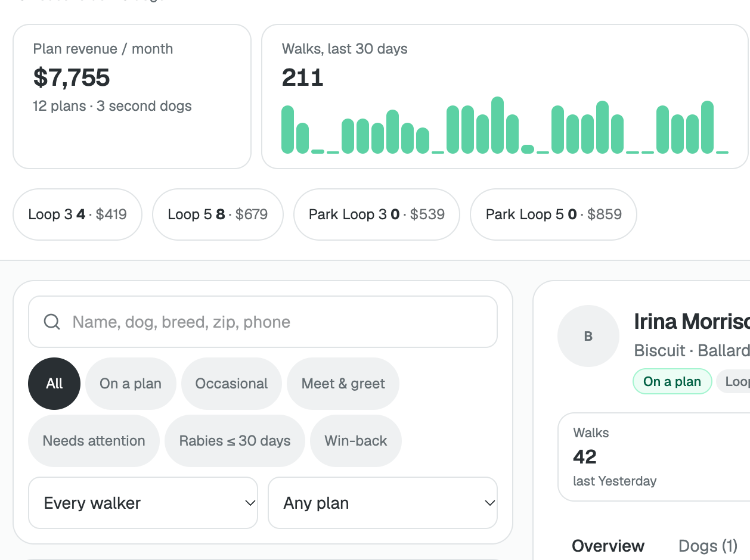Select the Park Loop 3 pill
Screen dimensions: 750x560
click(377, 214)
